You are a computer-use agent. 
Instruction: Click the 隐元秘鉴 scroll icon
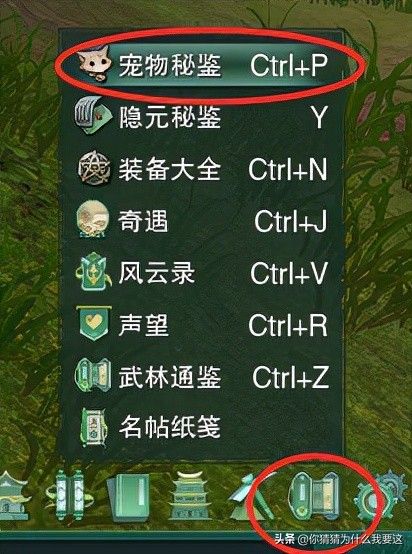pyautogui.click(x=93, y=117)
